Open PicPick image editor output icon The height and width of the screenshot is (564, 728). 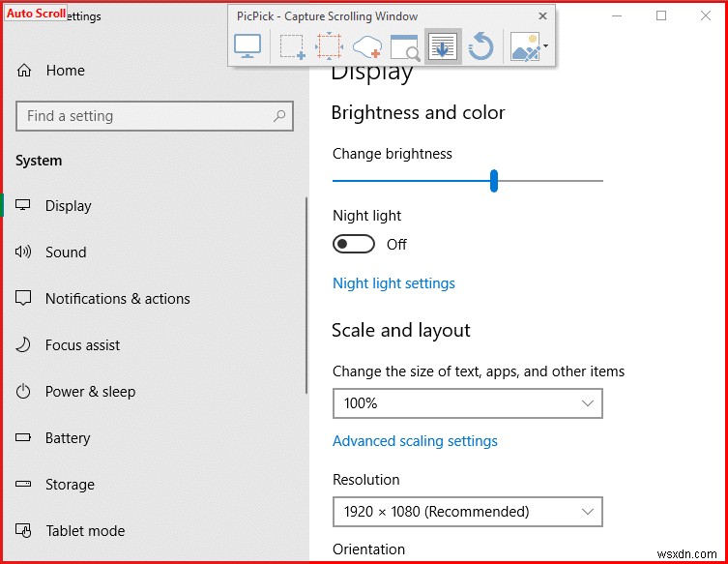click(525, 46)
